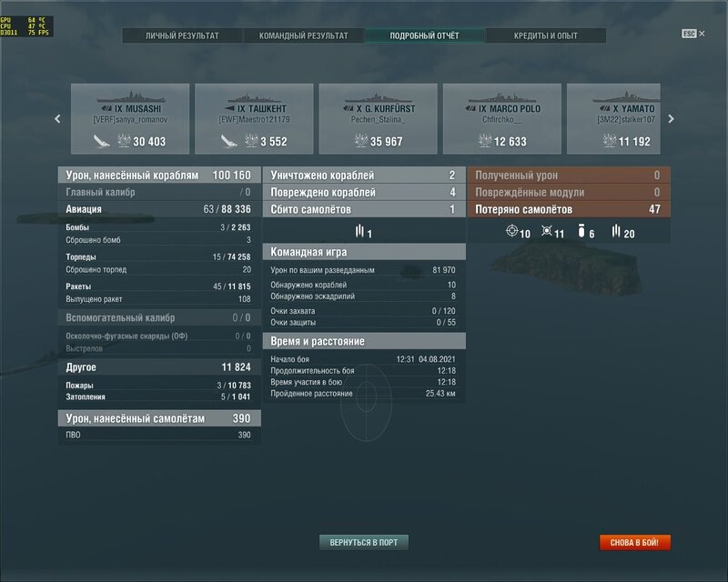Click the bomber icon showing 6 lost planes

581,231
